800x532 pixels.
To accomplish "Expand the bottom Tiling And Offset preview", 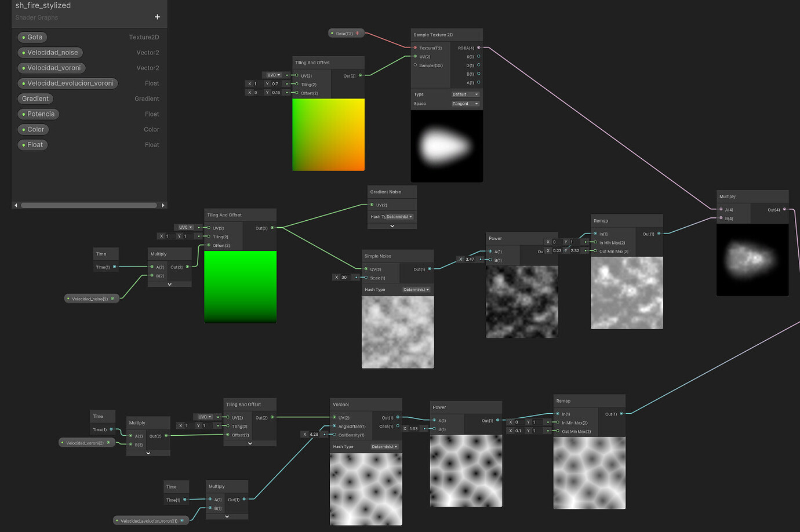I will 250,443.
